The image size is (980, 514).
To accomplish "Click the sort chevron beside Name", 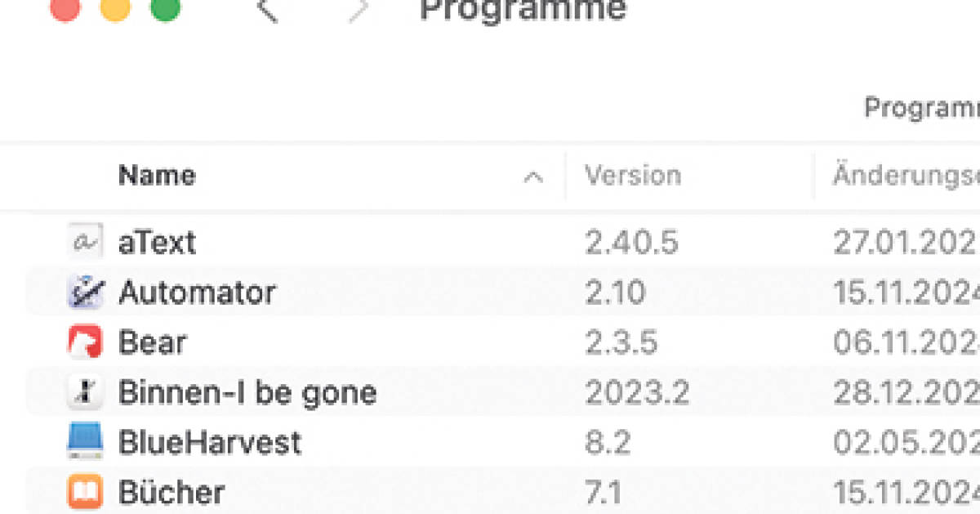I will pos(533,175).
